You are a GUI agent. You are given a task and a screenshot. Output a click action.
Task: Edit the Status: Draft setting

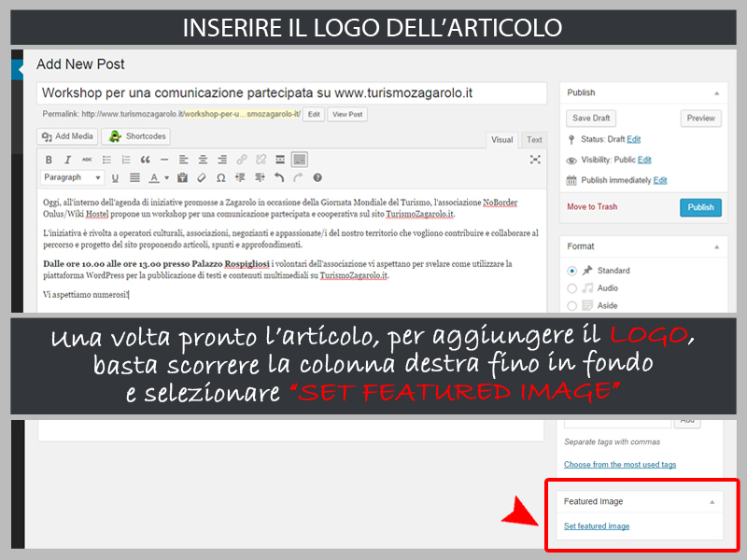634,139
